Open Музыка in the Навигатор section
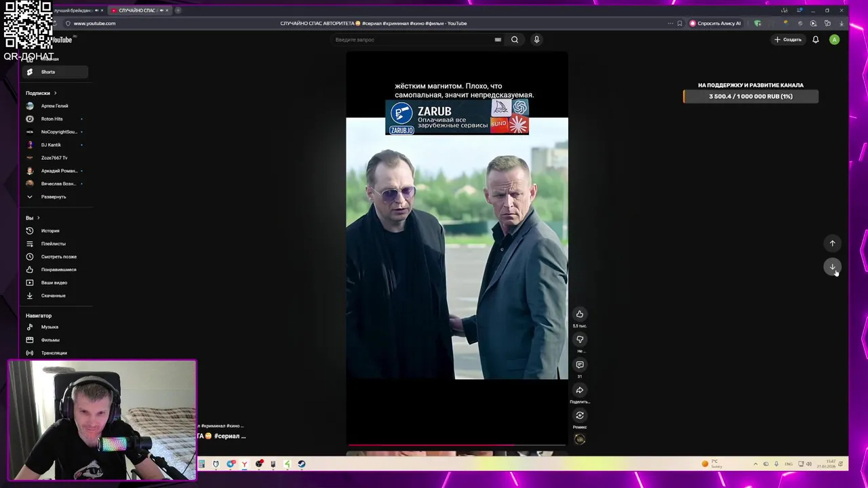 pos(54,327)
